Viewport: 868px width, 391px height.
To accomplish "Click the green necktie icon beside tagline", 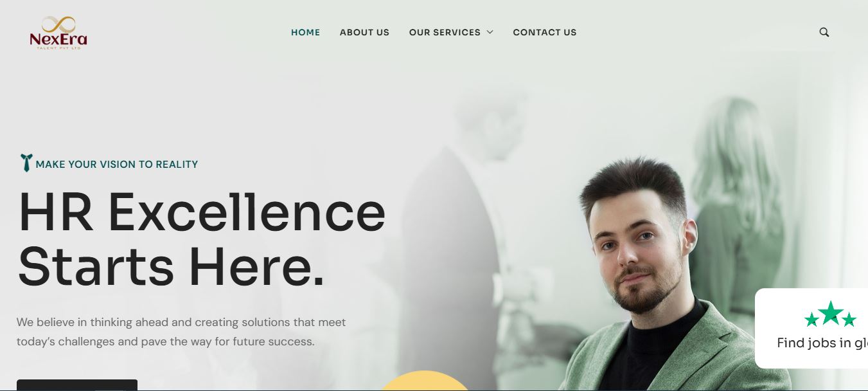I will [26, 163].
